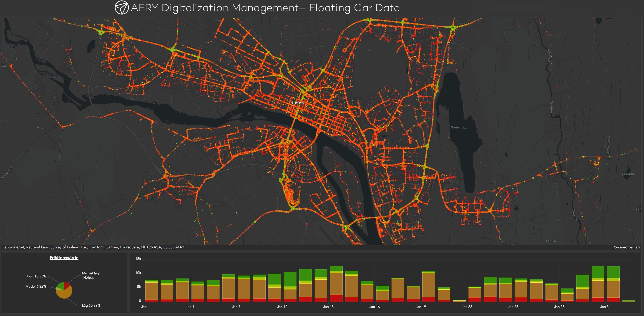Click the Hög 18.33% pie label
Image resolution: width=644 pixels, height=316 pixels.
36,276
